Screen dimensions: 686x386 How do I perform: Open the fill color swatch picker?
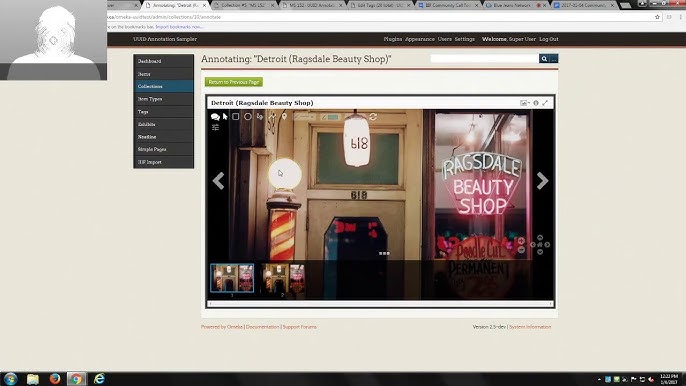(x=330, y=117)
